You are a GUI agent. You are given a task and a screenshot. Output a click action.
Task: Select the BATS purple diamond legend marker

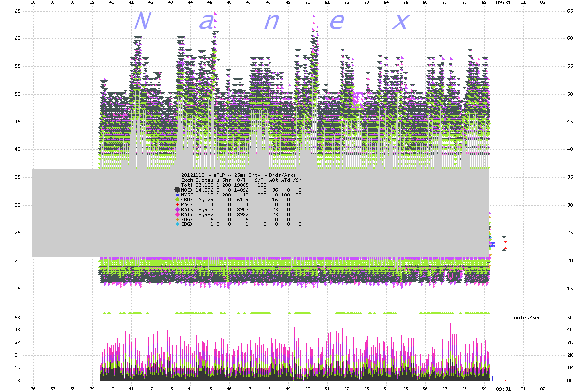pos(177,210)
